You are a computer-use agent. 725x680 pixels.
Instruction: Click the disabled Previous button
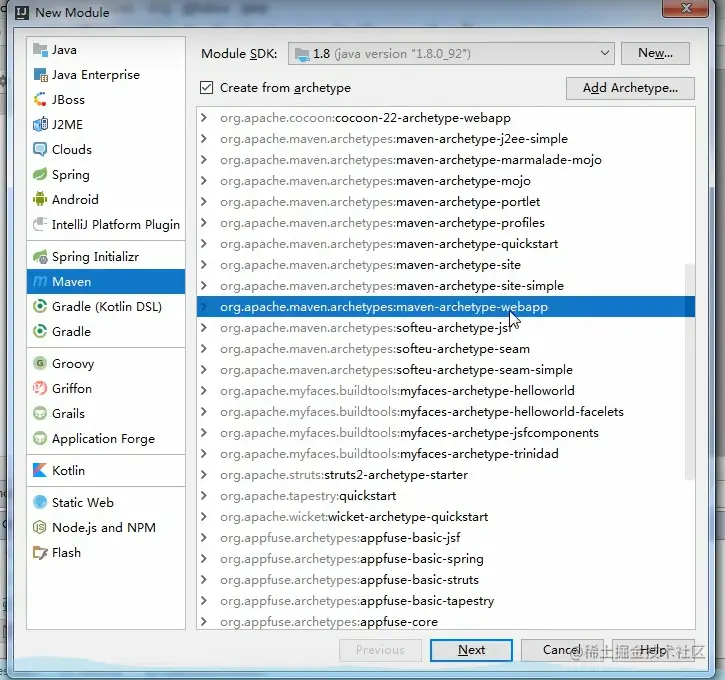[380, 650]
